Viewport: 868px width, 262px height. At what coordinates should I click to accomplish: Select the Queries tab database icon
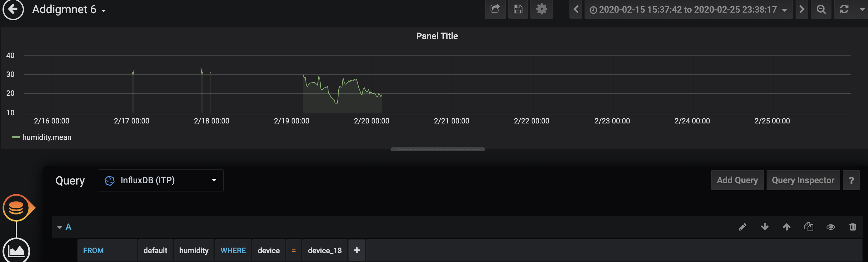pos(16,208)
